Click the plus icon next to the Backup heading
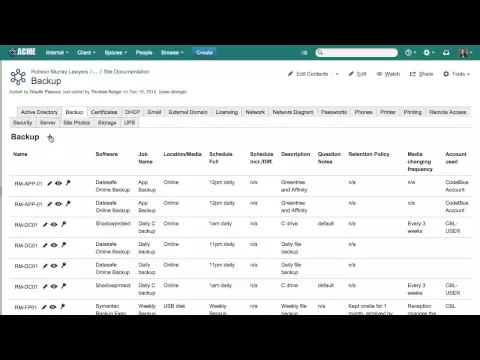Screen dimensions: 480x360 pos(50,138)
